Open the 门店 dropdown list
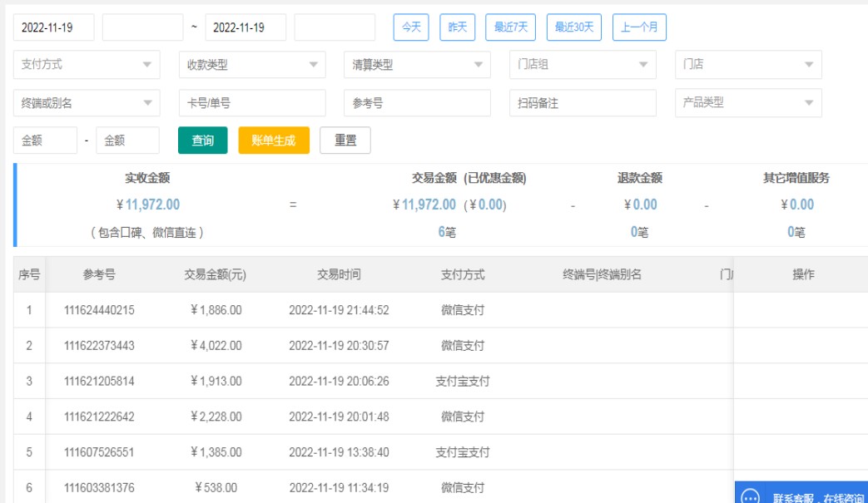868x503 pixels. point(747,65)
